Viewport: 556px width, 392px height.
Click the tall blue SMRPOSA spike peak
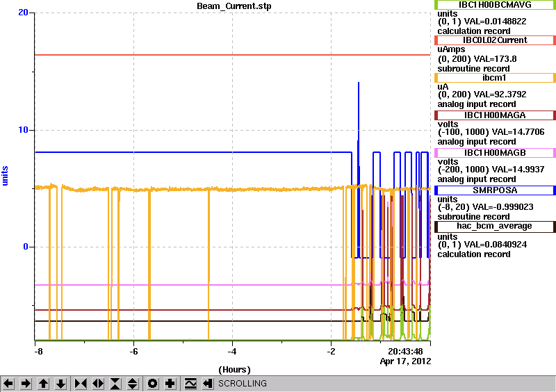coord(359,83)
